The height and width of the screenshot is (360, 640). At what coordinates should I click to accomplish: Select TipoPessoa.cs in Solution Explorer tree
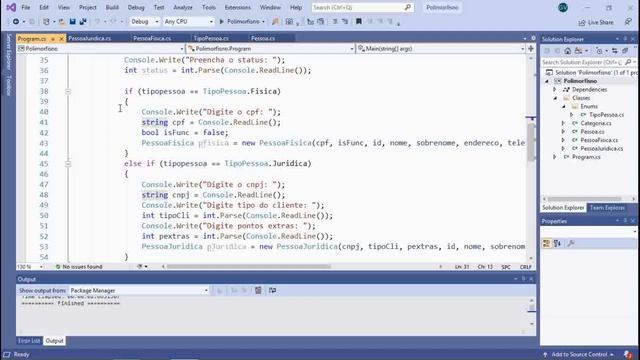click(606, 115)
